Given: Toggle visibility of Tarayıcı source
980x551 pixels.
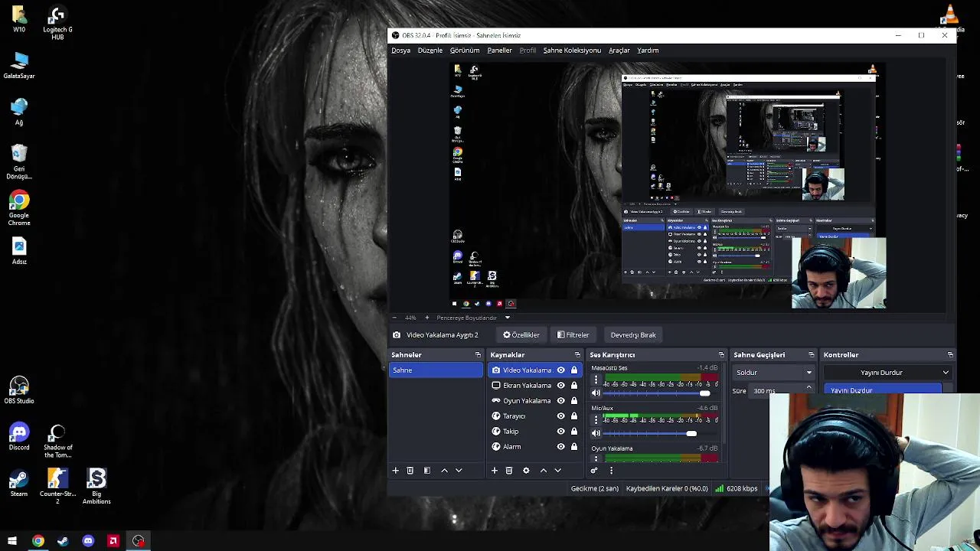Looking at the screenshot, I should click(560, 416).
